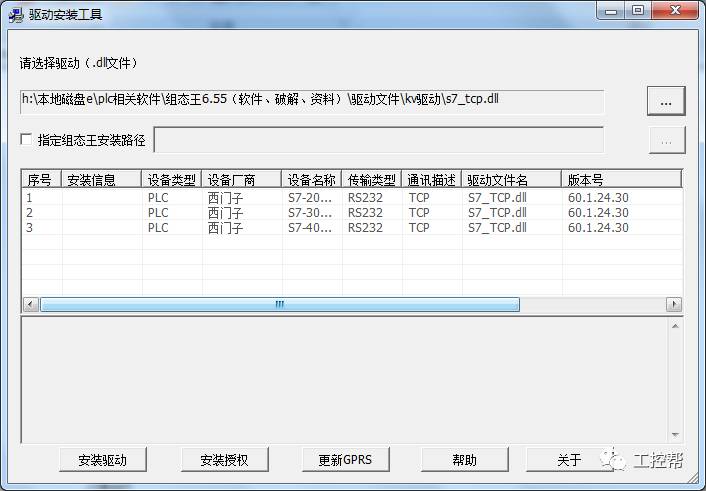Open 帮助 help button
The width and height of the screenshot is (706, 491).
point(464,460)
